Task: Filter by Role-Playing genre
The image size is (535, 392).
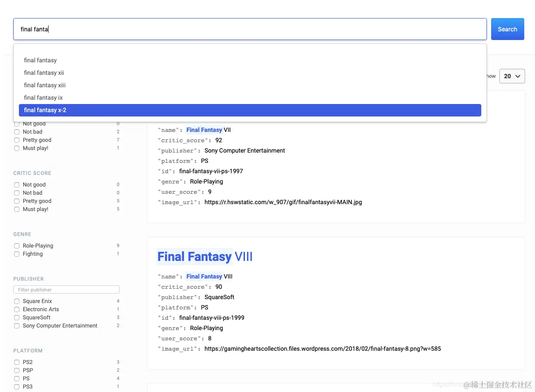Action: 17,246
